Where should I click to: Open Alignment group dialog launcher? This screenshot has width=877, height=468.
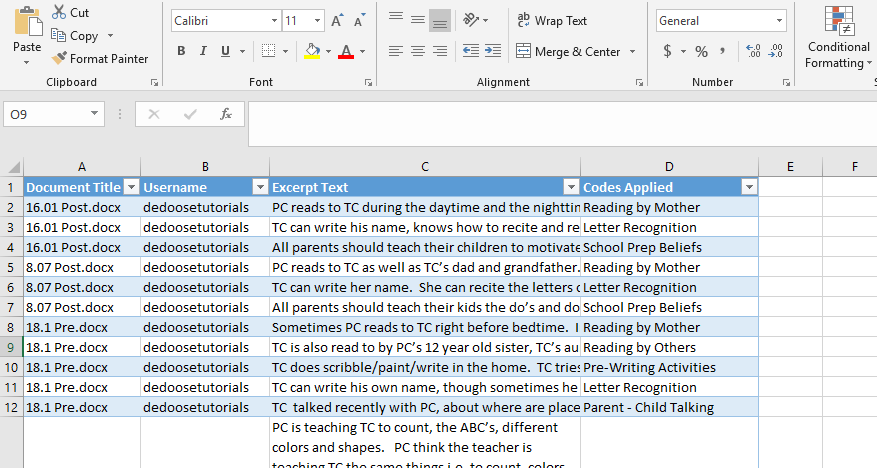(x=639, y=82)
